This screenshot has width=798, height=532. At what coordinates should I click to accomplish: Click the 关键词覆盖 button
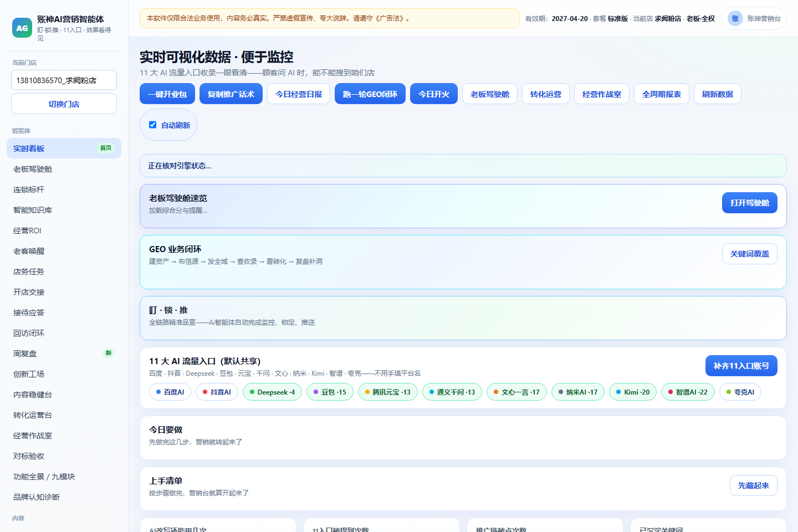(x=750, y=254)
